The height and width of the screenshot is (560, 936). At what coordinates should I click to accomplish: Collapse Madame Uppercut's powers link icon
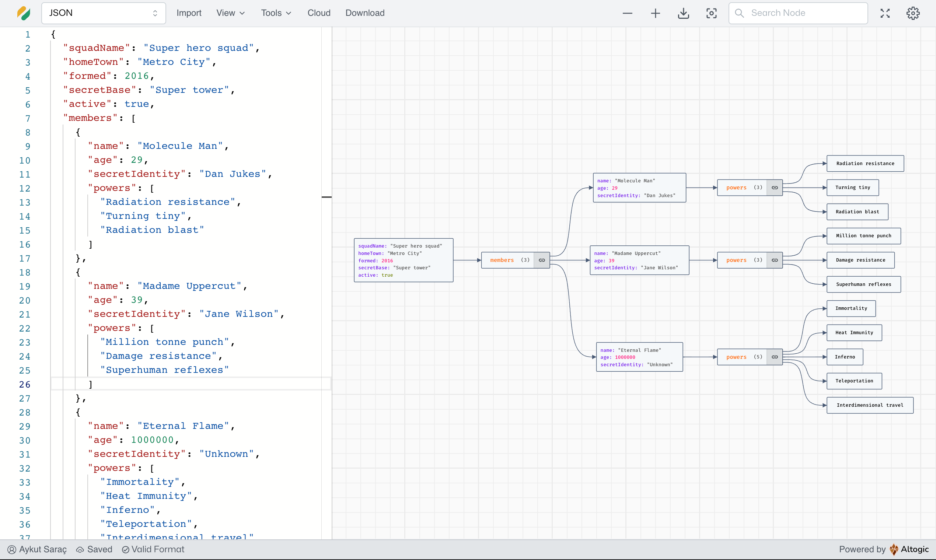[x=775, y=260]
